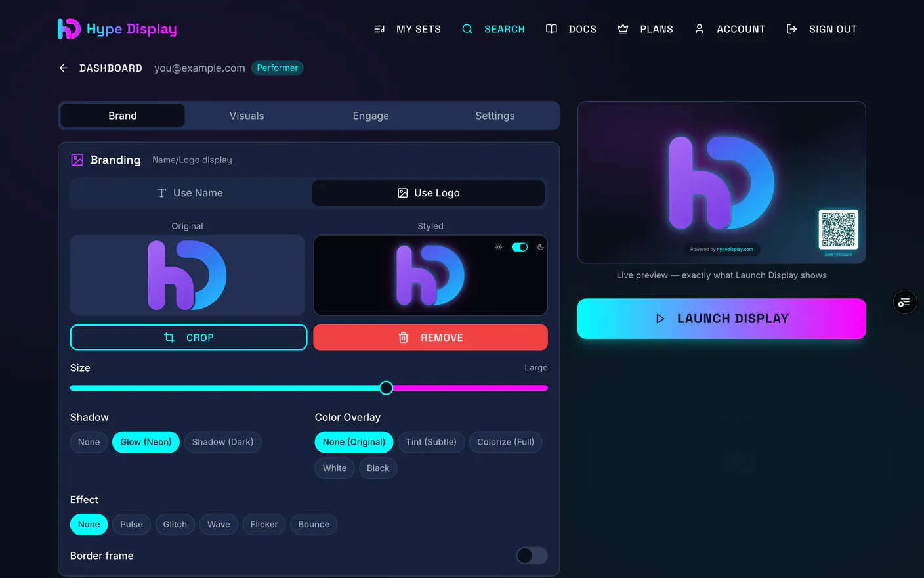This screenshot has width=924, height=578.
Task: Enable the Border frame toggle
Action: click(x=532, y=556)
